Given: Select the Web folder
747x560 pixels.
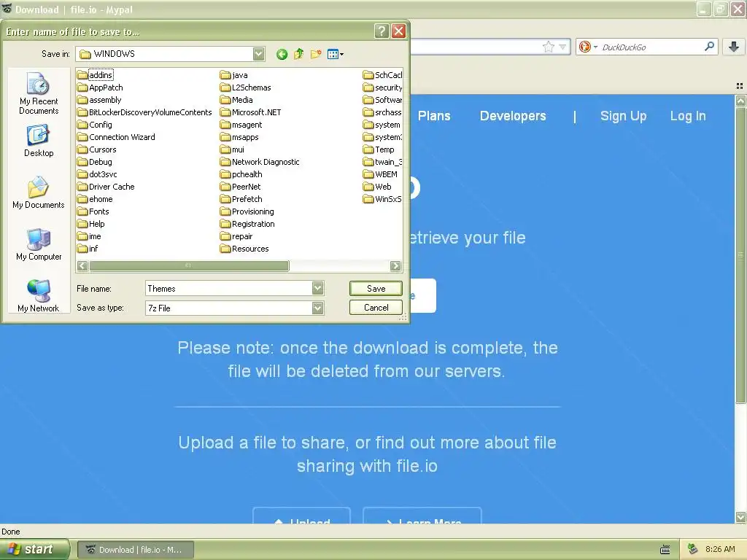Looking at the screenshot, I should tap(377, 186).
